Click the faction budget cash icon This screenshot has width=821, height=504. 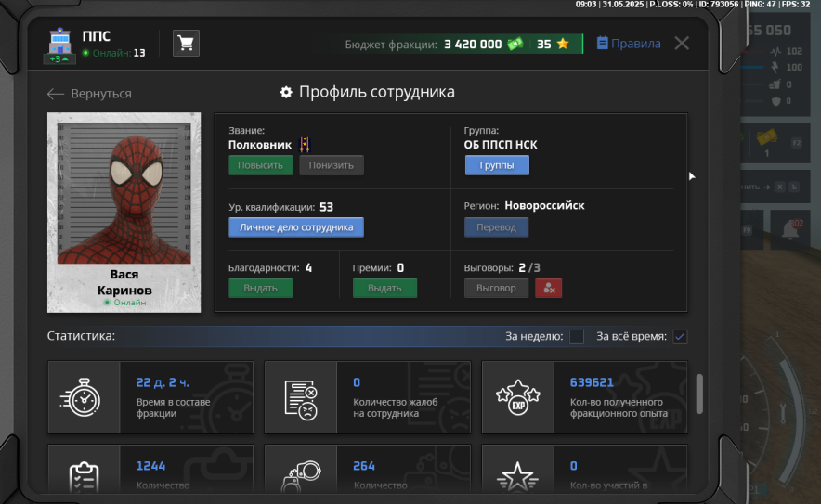[x=515, y=44]
